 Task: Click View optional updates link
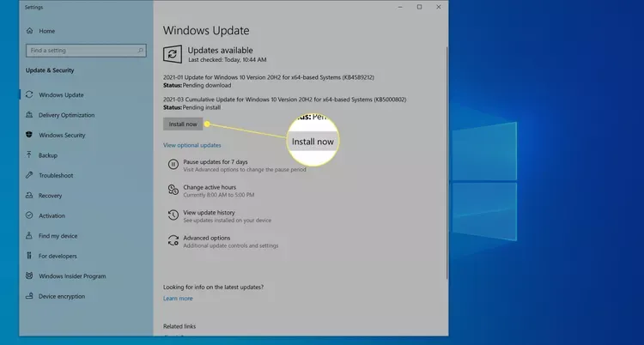click(x=191, y=146)
